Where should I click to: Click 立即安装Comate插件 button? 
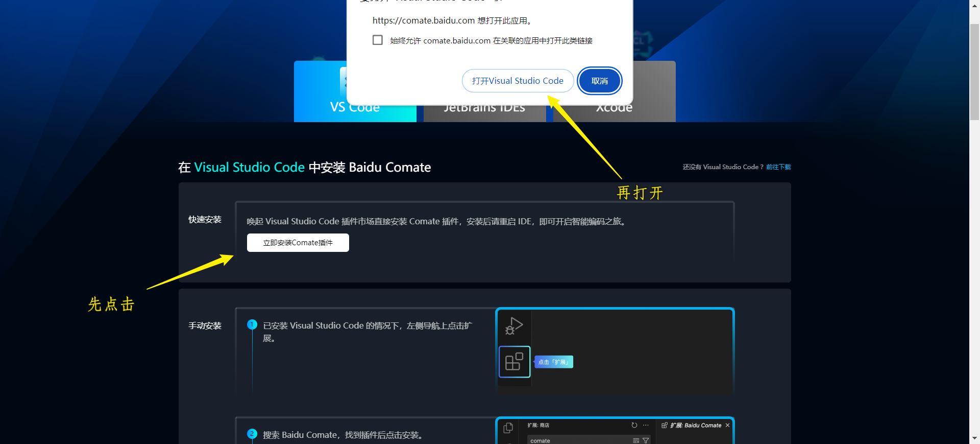[x=298, y=243]
